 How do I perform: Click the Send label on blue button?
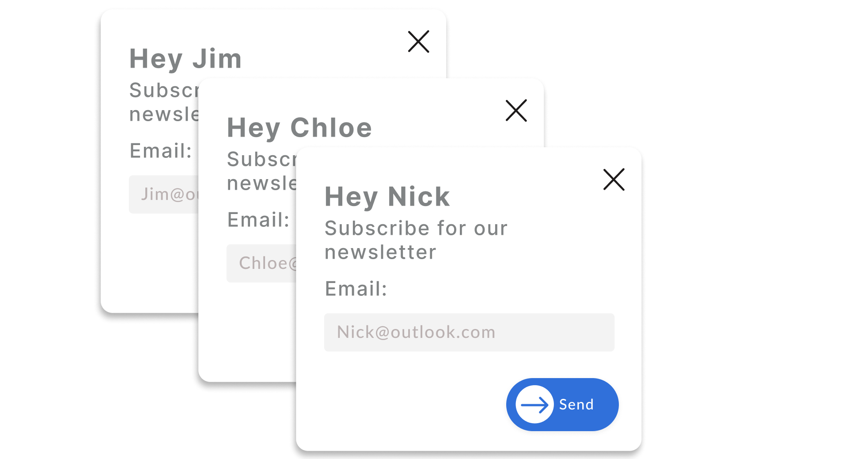pyautogui.click(x=576, y=404)
